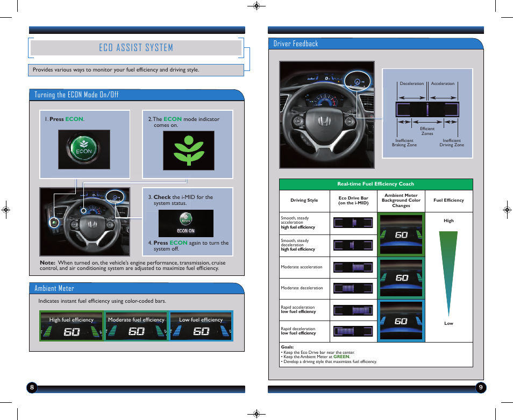Click 'Provides various ways to monitor' subtitle
Screen dimensions: 513x420
coord(116,70)
